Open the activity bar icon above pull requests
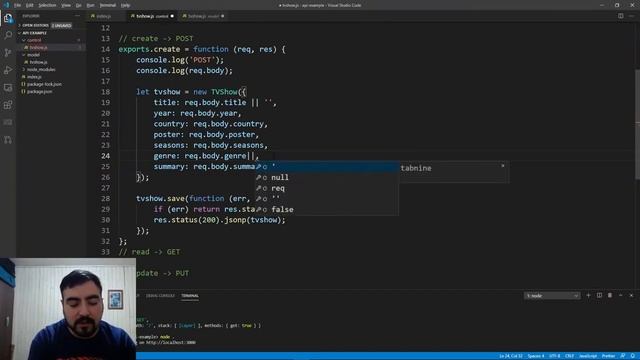Viewport: 640px width, 360px height. tap(8, 122)
